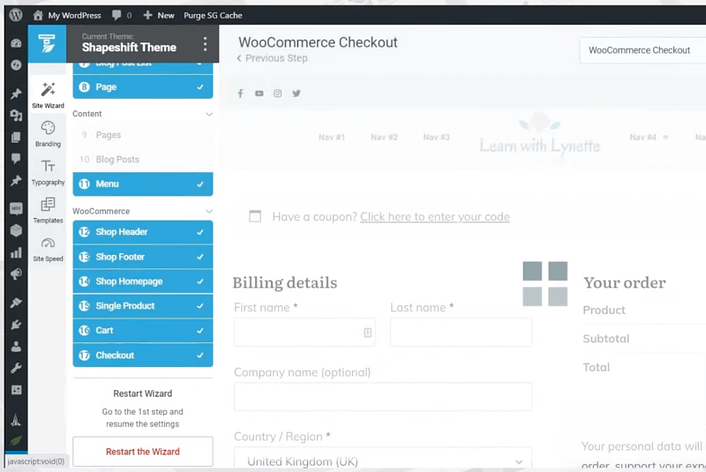The width and height of the screenshot is (706, 472).
Task: Click Restart the Wizard button
Action: (x=143, y=452)
